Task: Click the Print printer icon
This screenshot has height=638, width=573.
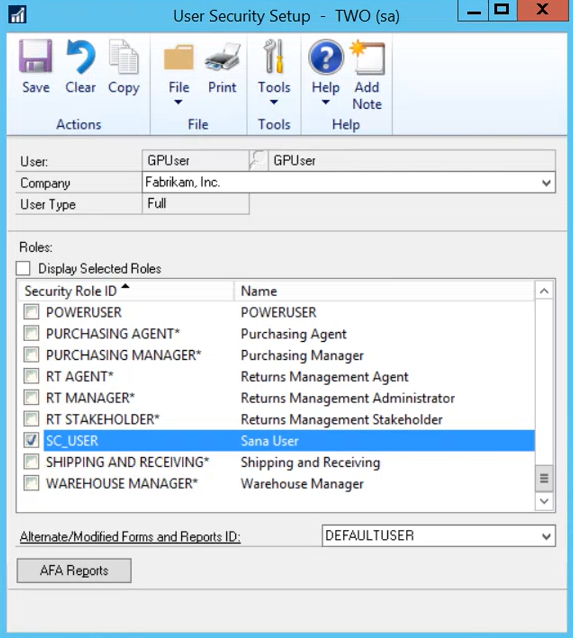Action: click(222, 57)
